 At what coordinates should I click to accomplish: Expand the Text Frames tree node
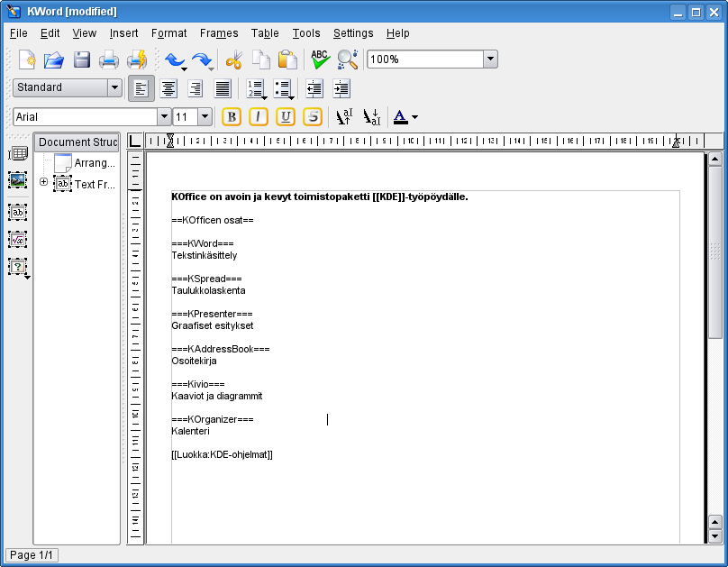[44, 183]
